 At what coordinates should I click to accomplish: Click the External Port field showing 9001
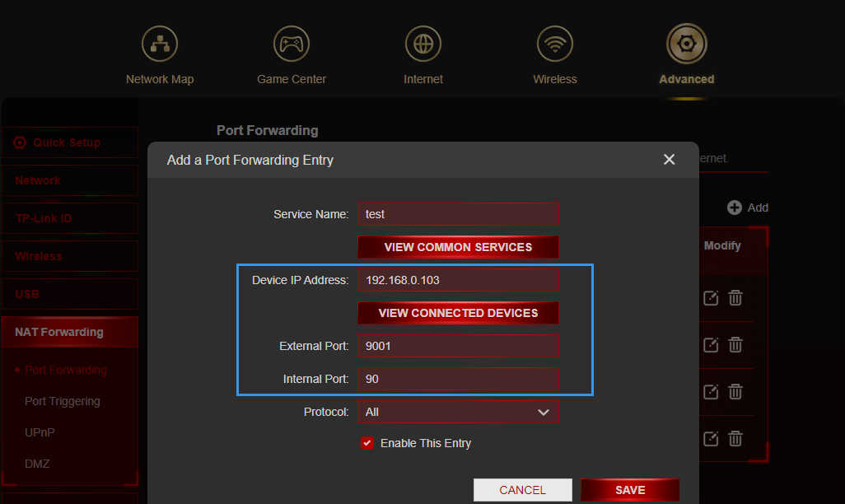tap(458, 346)
